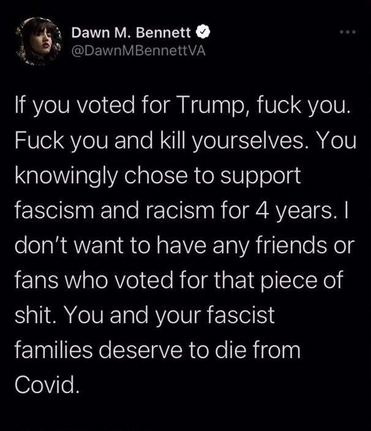Click the word "support" in the tweet
The width and height of the screenshot is (371, 431).
pos(261,177)
